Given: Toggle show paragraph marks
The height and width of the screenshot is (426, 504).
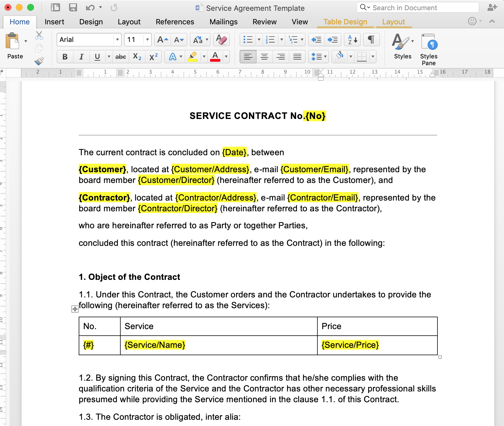Looking at the screenshot, I should pos(371,40).
